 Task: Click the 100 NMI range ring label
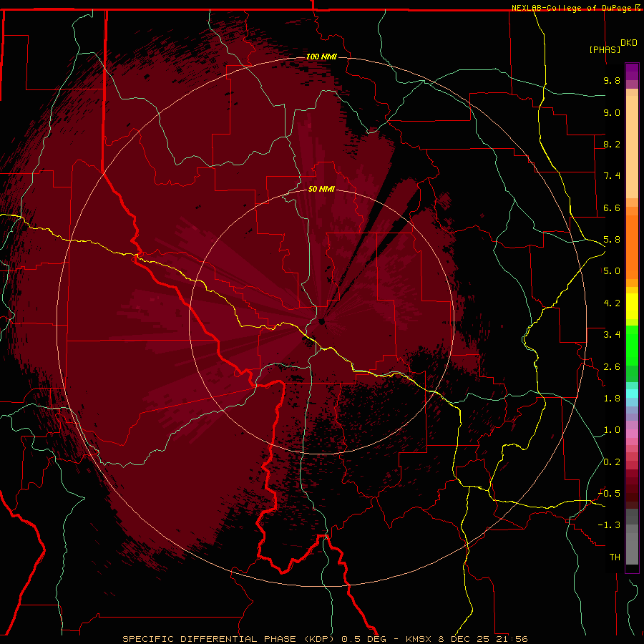click(x=321, y=57)
